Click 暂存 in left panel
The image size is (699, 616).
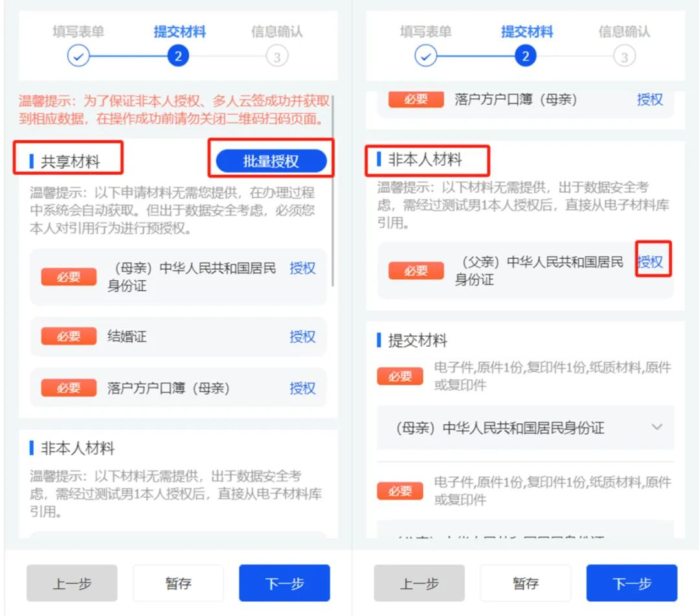click(178, 583)
